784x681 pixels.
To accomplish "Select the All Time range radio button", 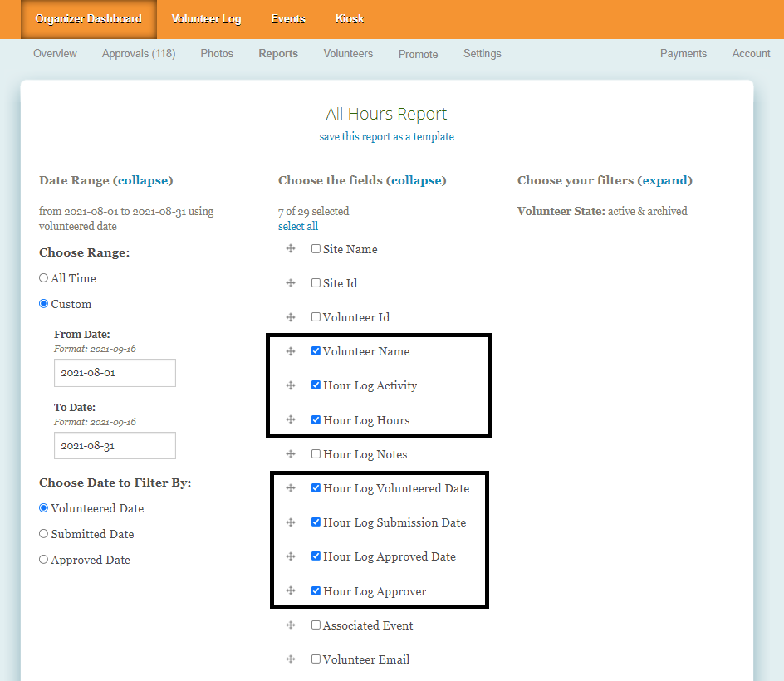I will pos(43,277).
